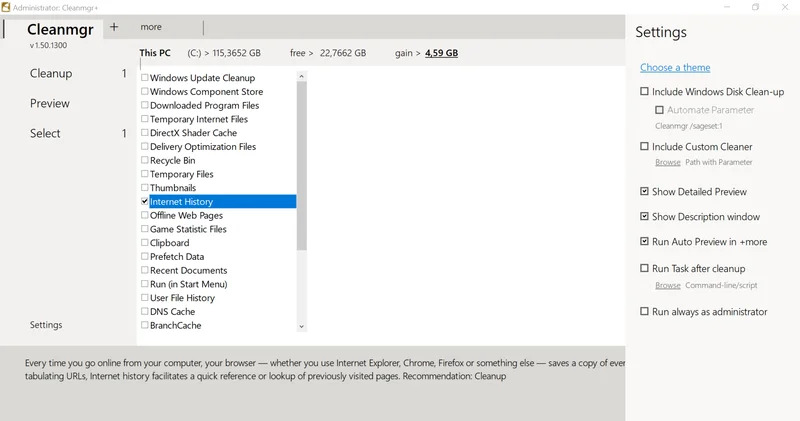This screenshot has width=800, height=421.
Task: Disable Show Detailed Preview
Action: [644, 191]
